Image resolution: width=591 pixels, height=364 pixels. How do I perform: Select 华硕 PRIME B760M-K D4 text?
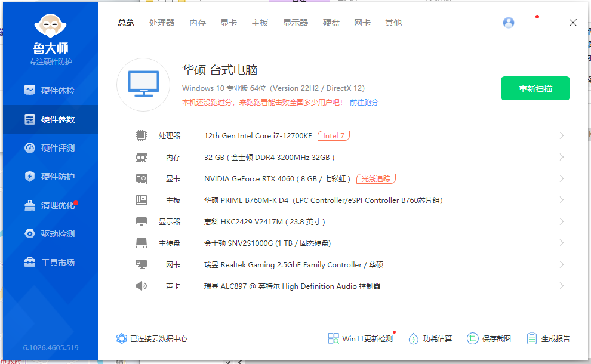246,200
